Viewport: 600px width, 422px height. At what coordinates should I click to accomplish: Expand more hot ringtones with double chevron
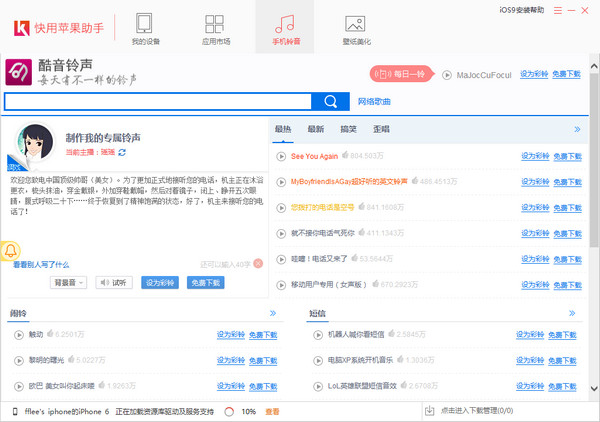576,129
